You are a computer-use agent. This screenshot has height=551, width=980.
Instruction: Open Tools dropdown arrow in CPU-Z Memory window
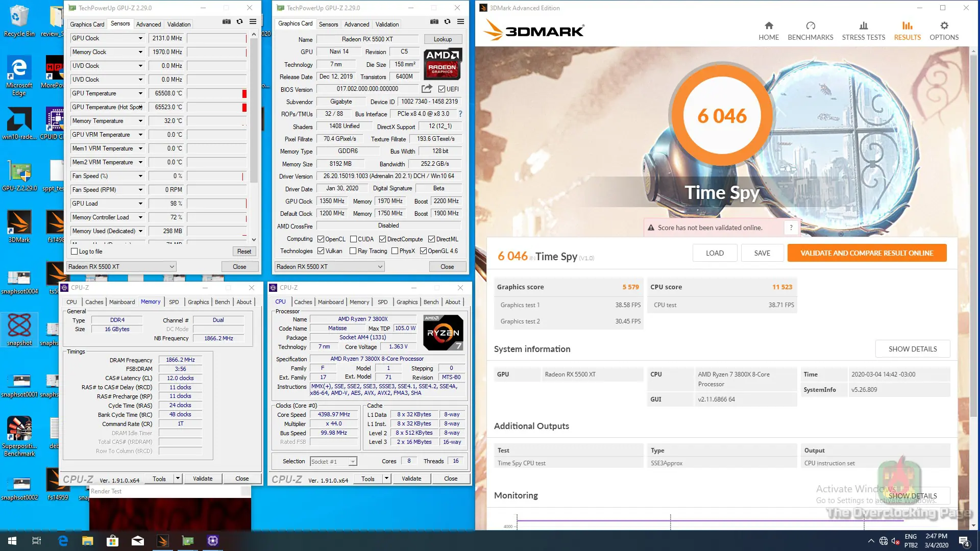coord(178,479)
